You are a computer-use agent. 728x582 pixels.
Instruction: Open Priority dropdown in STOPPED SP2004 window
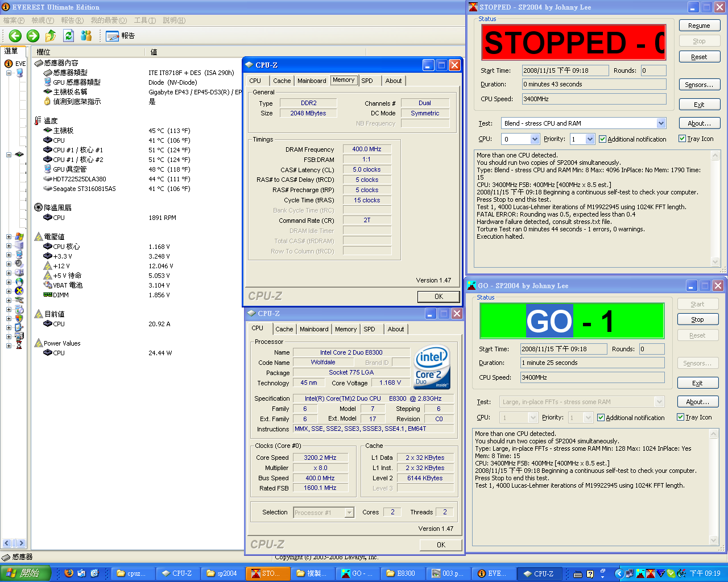[590, 139]
